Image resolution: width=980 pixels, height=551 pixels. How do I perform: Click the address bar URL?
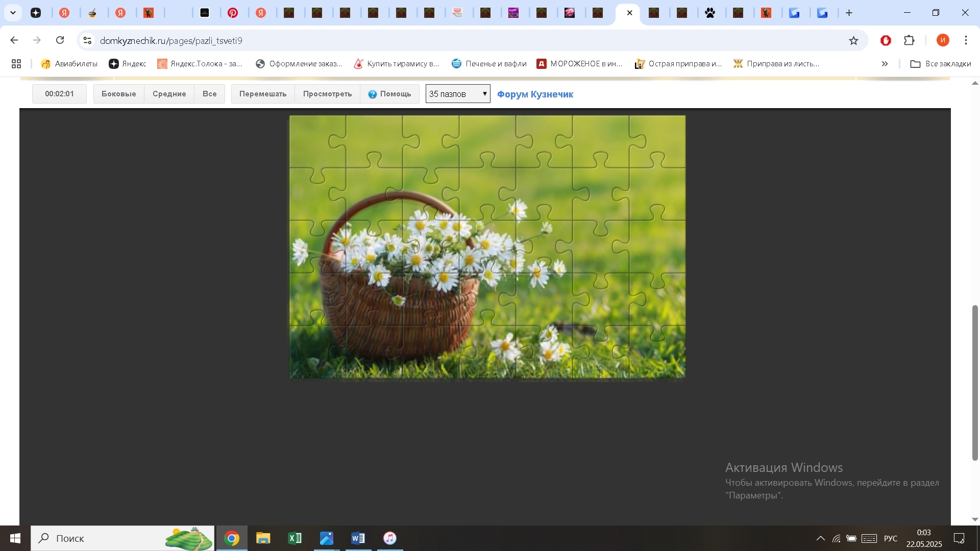coord(171,41)
